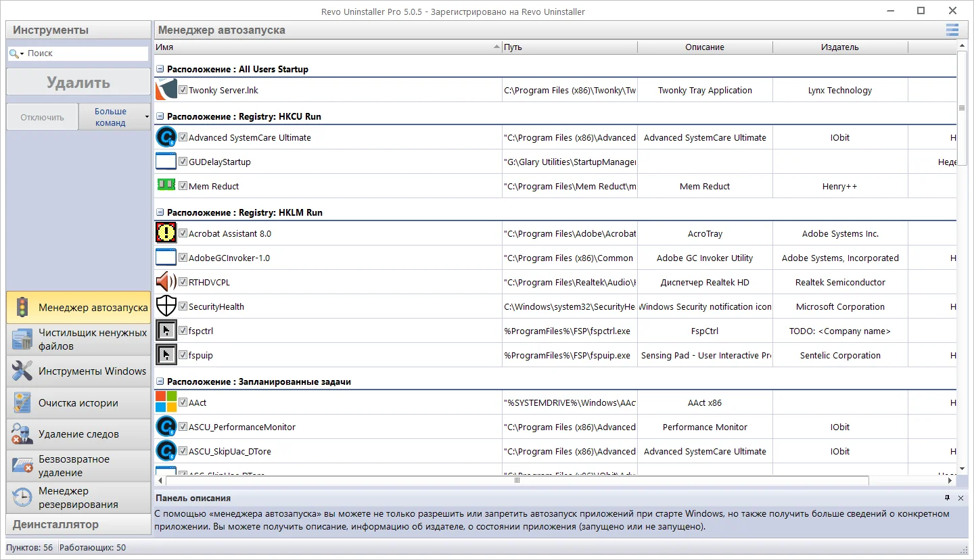Click the fspuip cursor icon

pos(166,355)
